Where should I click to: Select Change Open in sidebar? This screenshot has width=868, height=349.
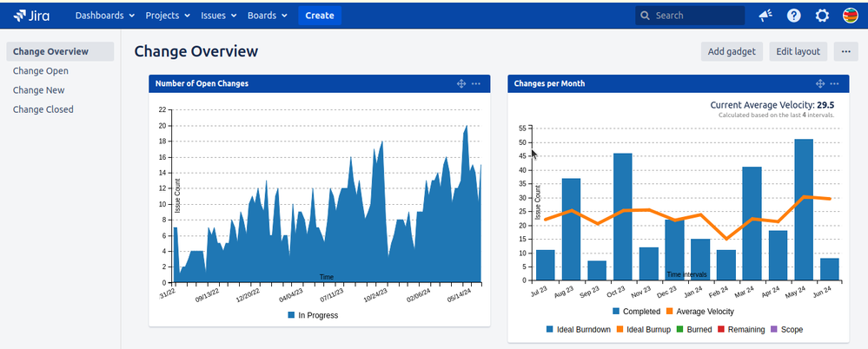(x=41, y=71)
